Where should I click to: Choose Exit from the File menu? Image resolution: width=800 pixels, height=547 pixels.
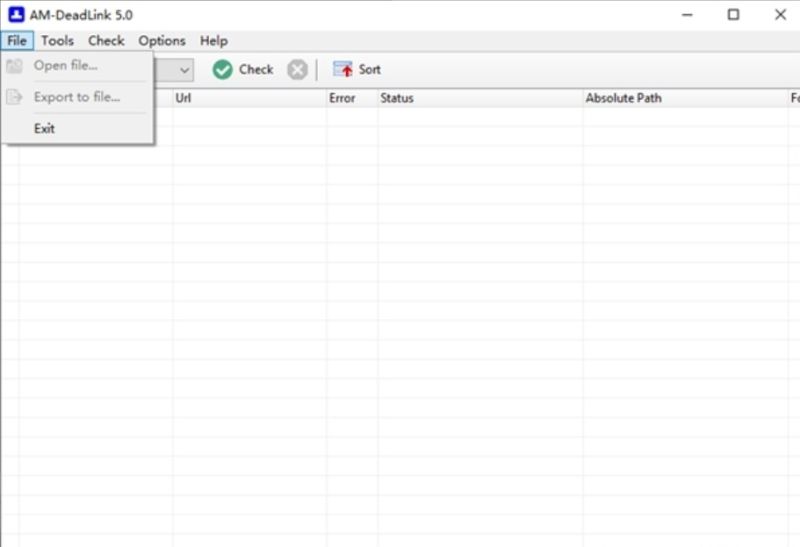[x=44, y=128]
